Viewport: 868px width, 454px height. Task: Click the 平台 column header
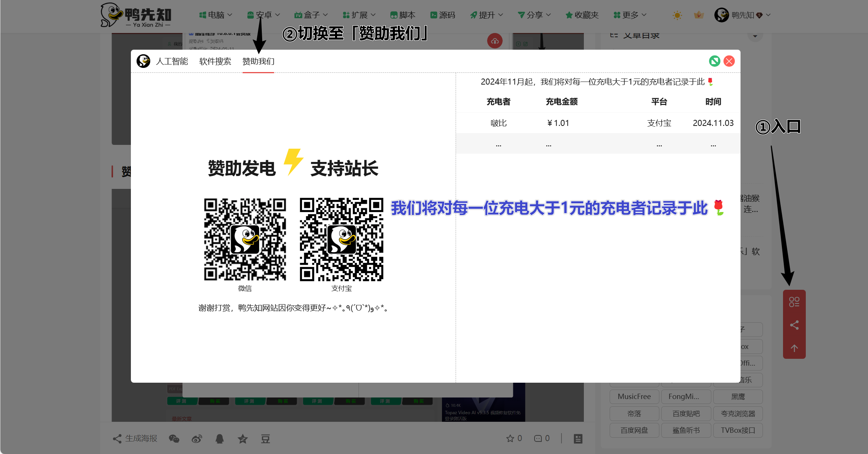click(659, 102)
